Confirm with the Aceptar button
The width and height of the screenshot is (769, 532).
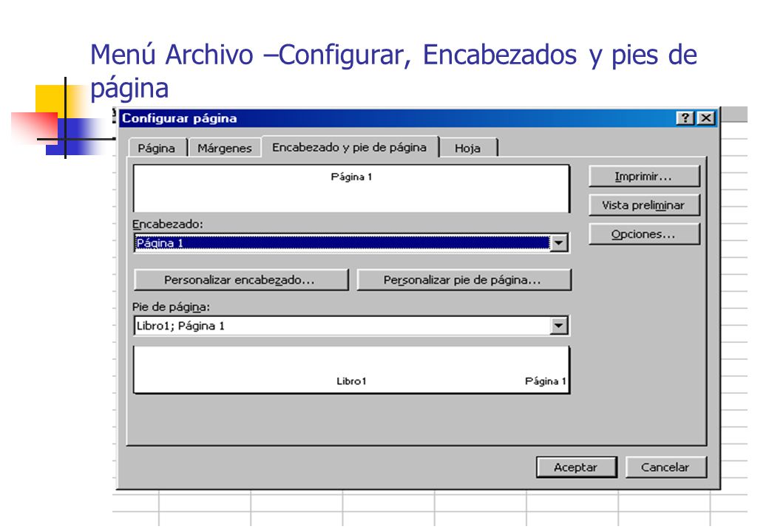tap(576, 467)
